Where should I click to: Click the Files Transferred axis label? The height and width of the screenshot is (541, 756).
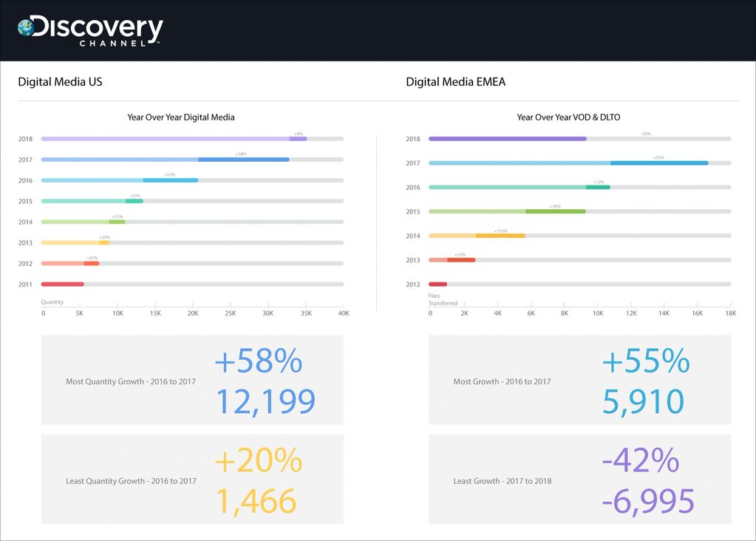(443, 299)
